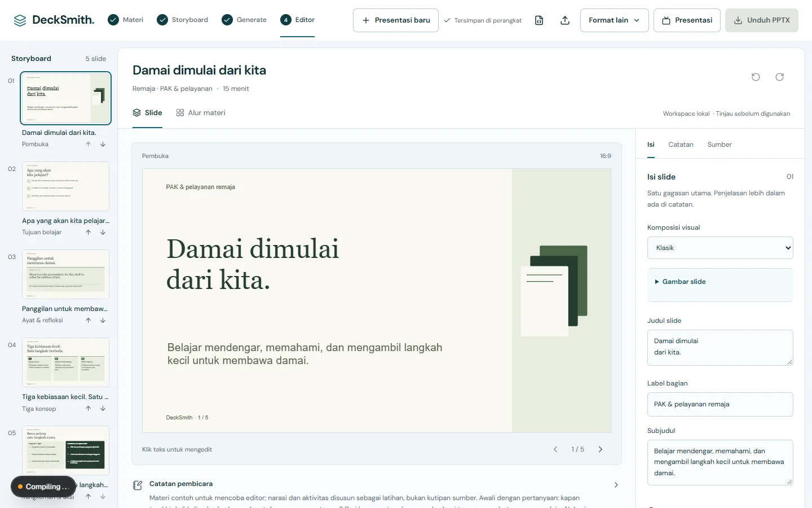812x508 pixels.
Task: Click the "PAK & pelayanan remaja" slide label
Action: 200,187
